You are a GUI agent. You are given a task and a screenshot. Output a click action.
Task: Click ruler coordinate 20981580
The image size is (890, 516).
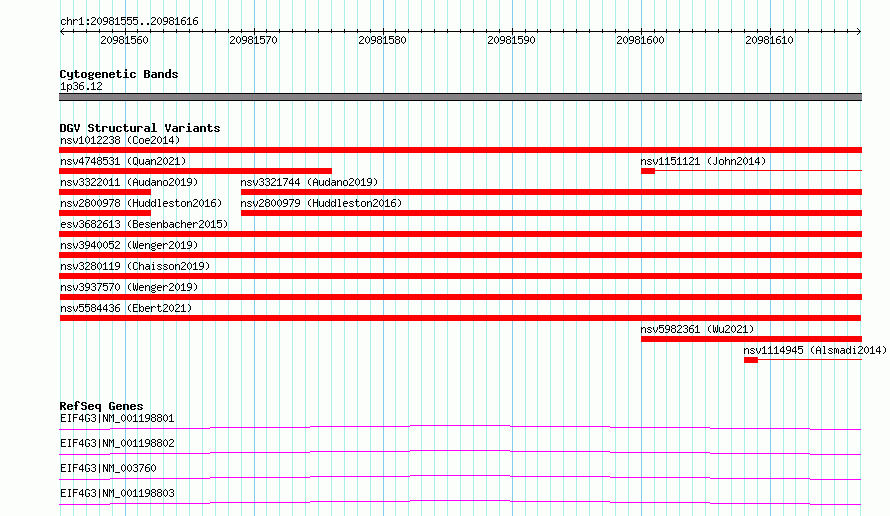point(382,40)
